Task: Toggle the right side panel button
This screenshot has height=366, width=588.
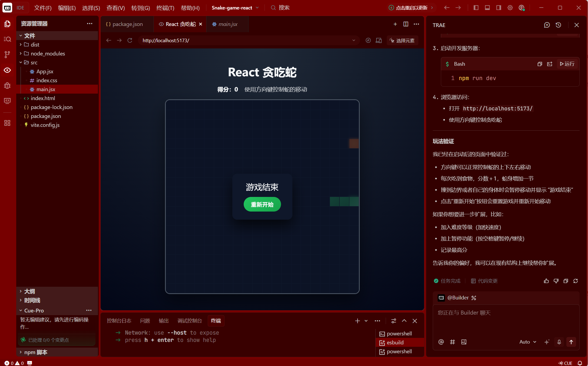Action: [x=499, y=8]
